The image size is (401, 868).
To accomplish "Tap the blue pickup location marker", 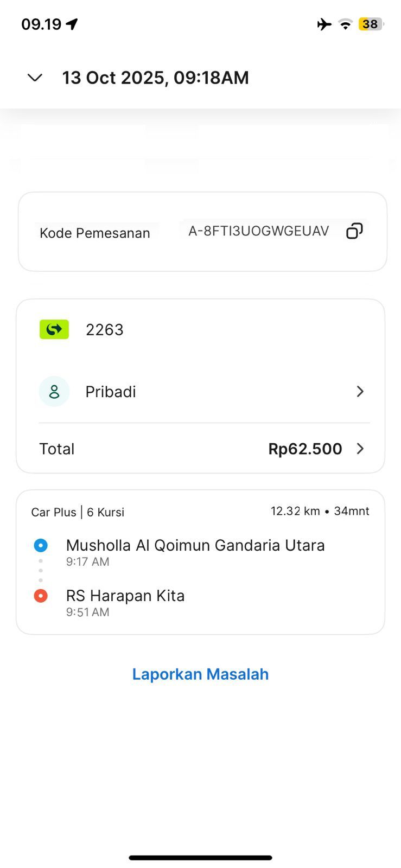I will pos(41,545).
